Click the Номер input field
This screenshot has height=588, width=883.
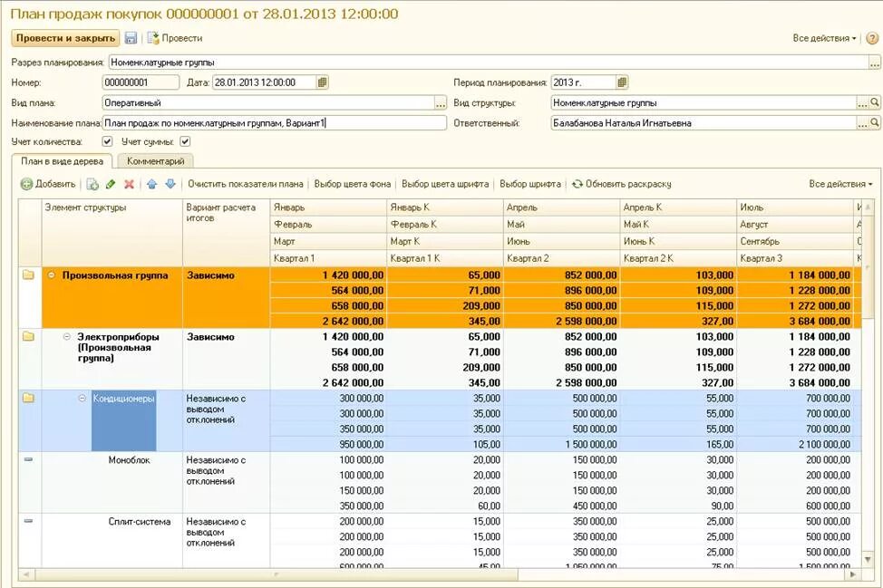(141, 82)
